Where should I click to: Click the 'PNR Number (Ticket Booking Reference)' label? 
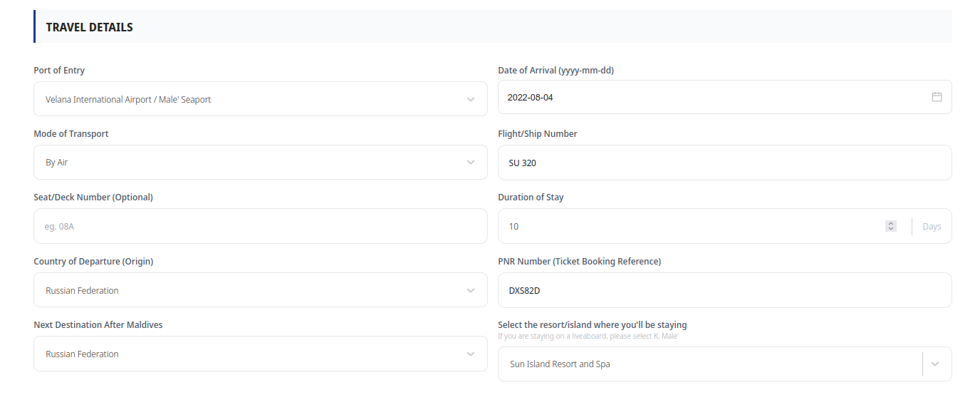click(579, 262)
